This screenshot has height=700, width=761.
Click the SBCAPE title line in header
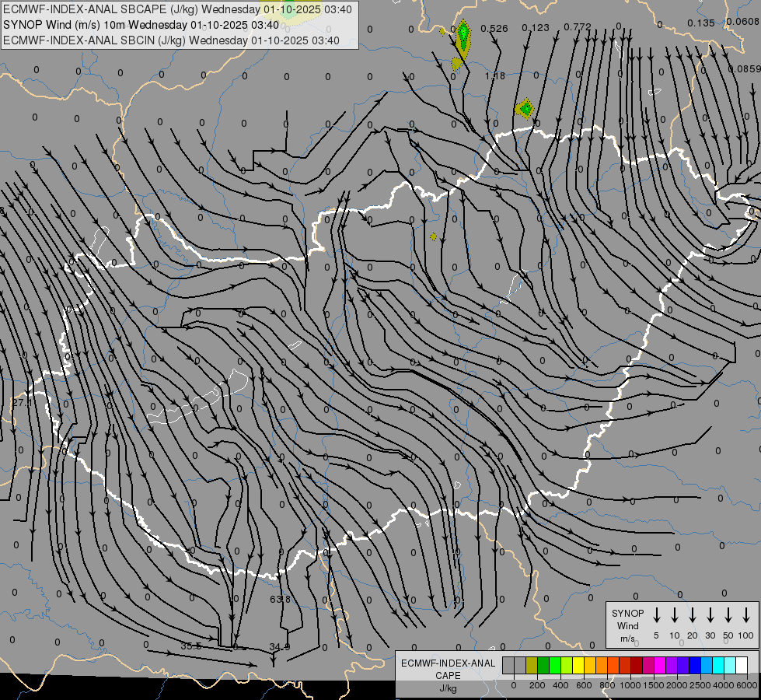point(177,9)
